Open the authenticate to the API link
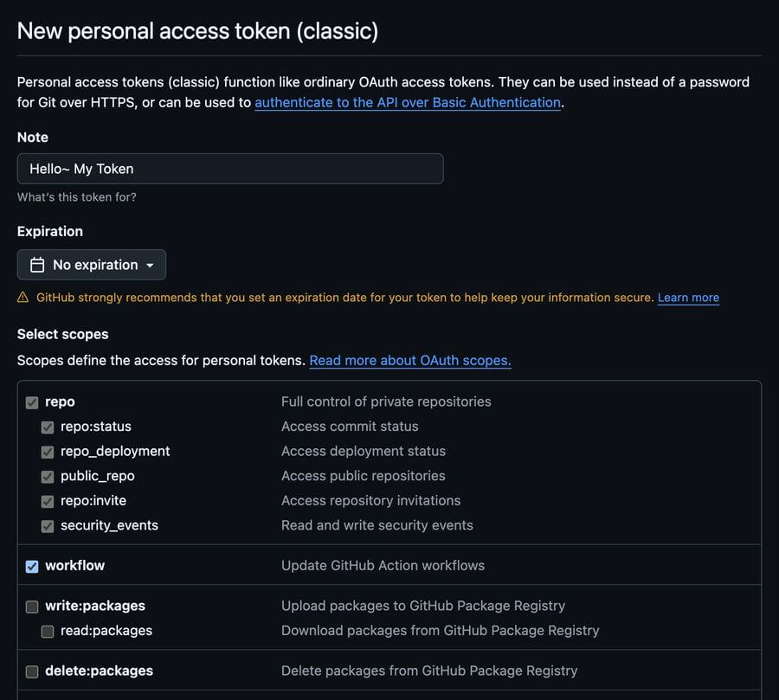The height and width of the screenshot is (700, 779). coord(408,102)
